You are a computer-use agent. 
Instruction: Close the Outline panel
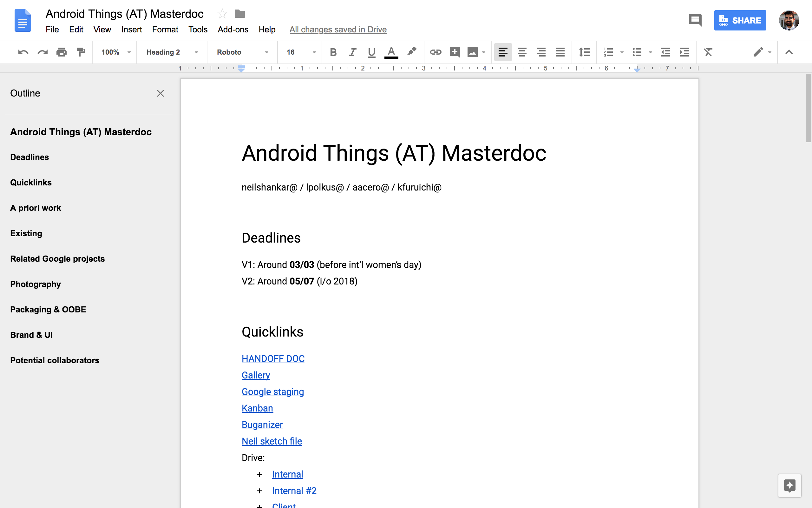click(x=160, y=93)
